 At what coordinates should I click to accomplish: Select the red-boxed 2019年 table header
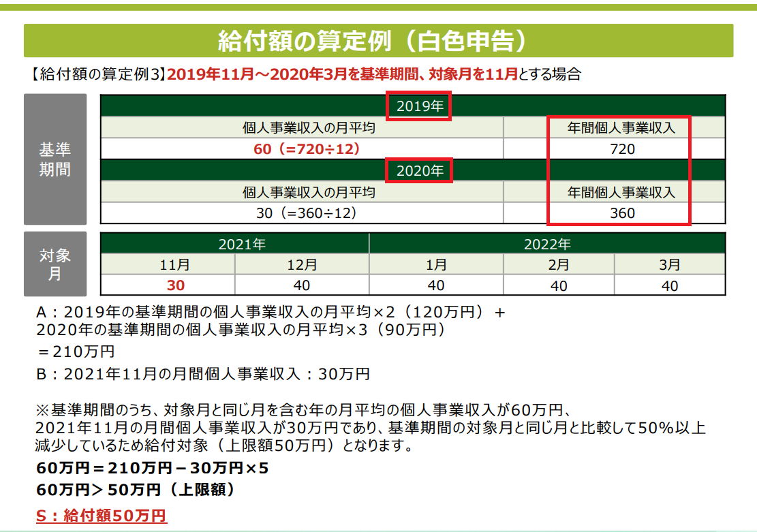pyautogui.click(x=419, y=106)
